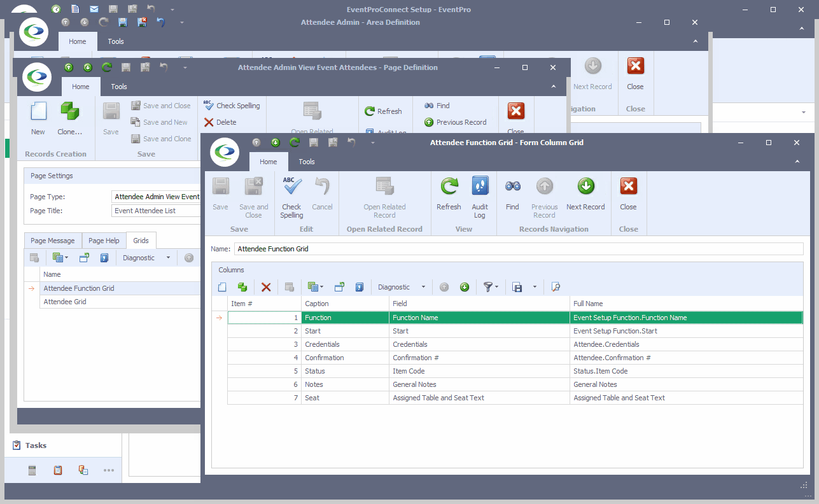819x504 pixels.
Task: Click the Name field containing Attendee Function Grid
Action: [519, 249]
